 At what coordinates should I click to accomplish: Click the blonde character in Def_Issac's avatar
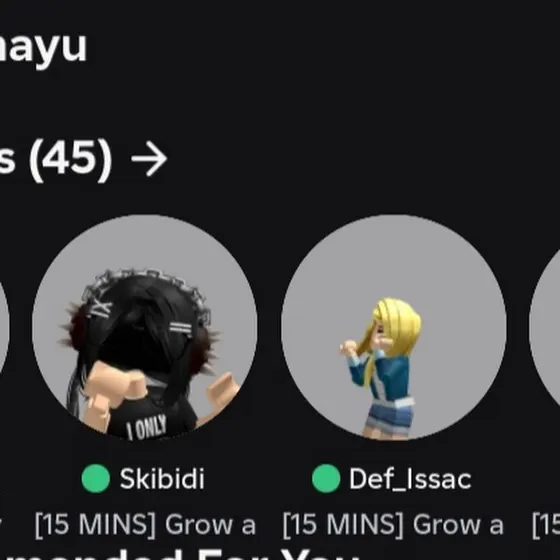(384, 368)
